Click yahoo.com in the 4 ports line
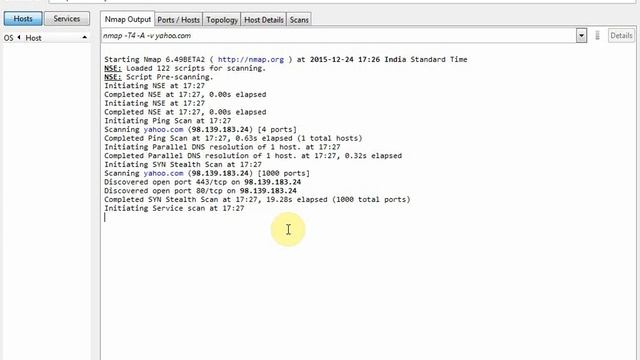 coord(163,129)
